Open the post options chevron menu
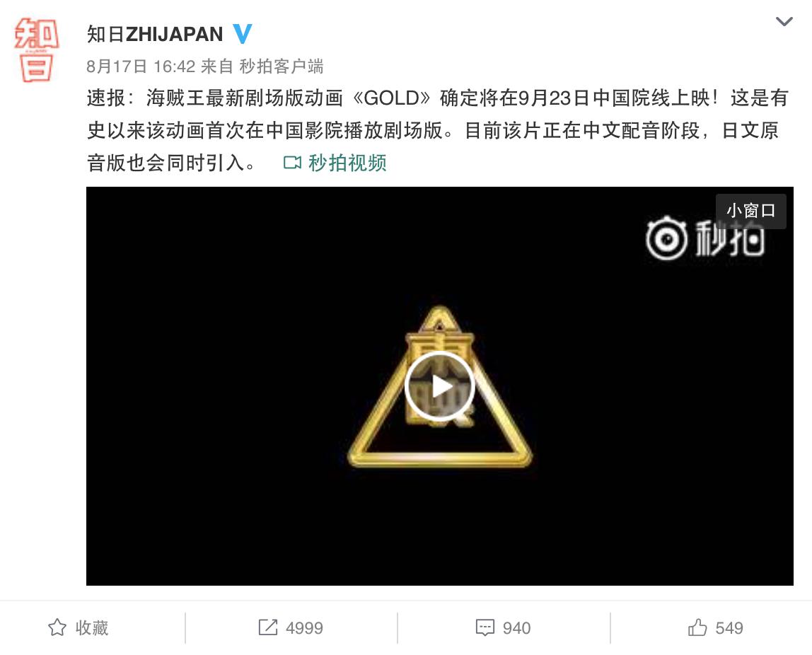Image resolution: width=812 pixels, height=655 pixels. click(x=784, y=21)
